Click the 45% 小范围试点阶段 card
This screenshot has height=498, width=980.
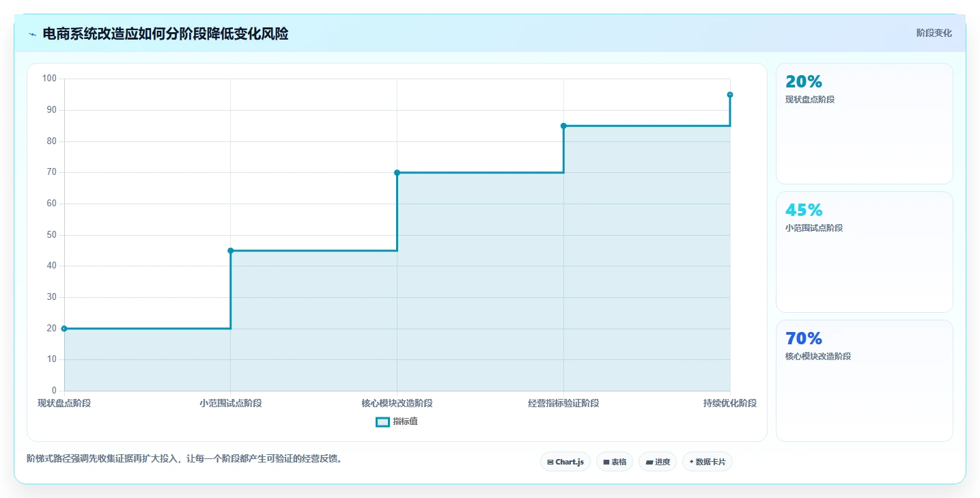click(x=865, y=252)
